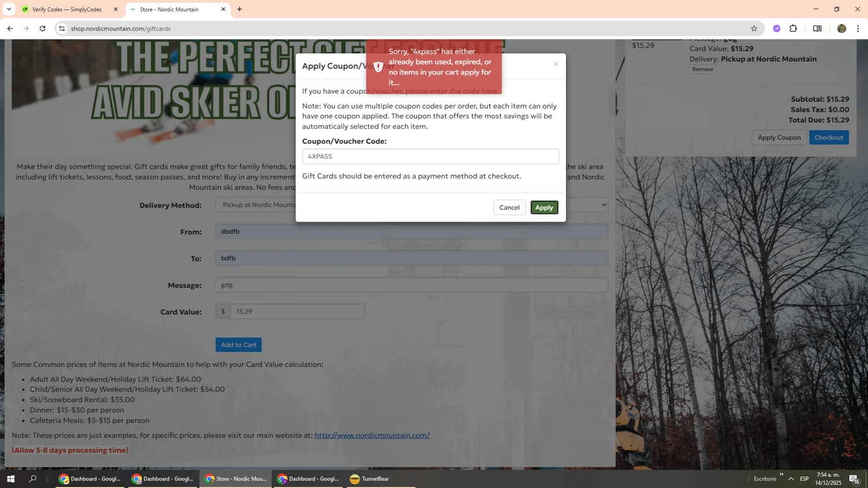Select the Total Due: $15.29 text

(x=819, y=120)
